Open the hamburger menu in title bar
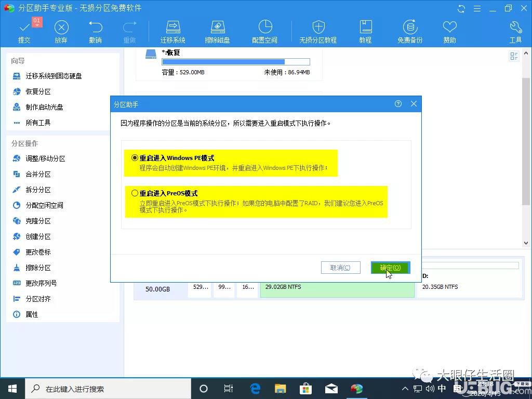The image size is (532, 399). (477, 8)
